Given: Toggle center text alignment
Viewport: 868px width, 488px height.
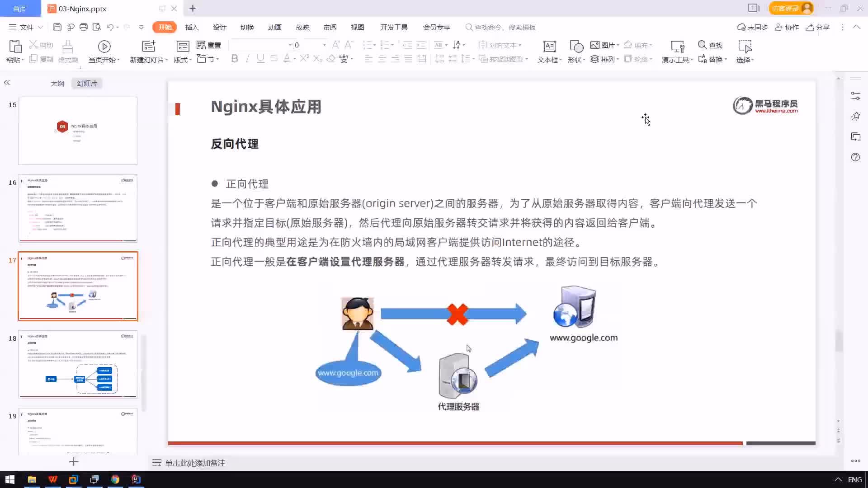Looking at the screenshot, I should point(382,59).
